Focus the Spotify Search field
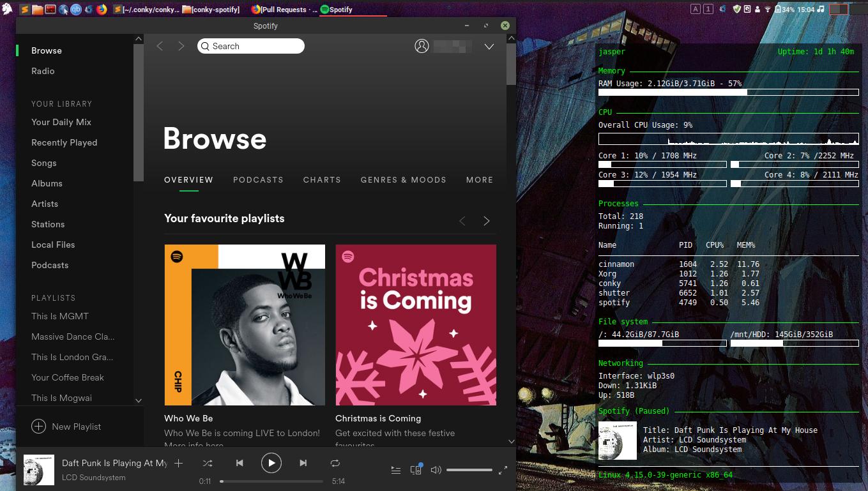 pos(251,46)
